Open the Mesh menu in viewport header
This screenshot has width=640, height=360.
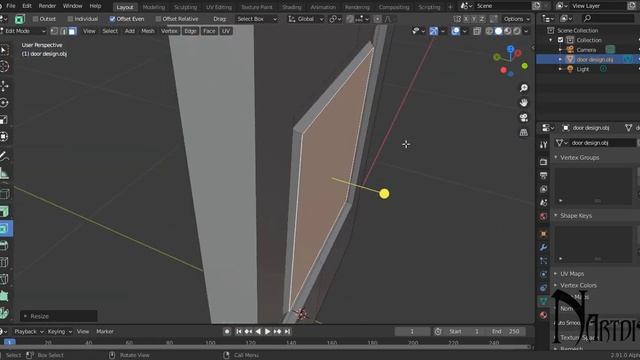148,31
